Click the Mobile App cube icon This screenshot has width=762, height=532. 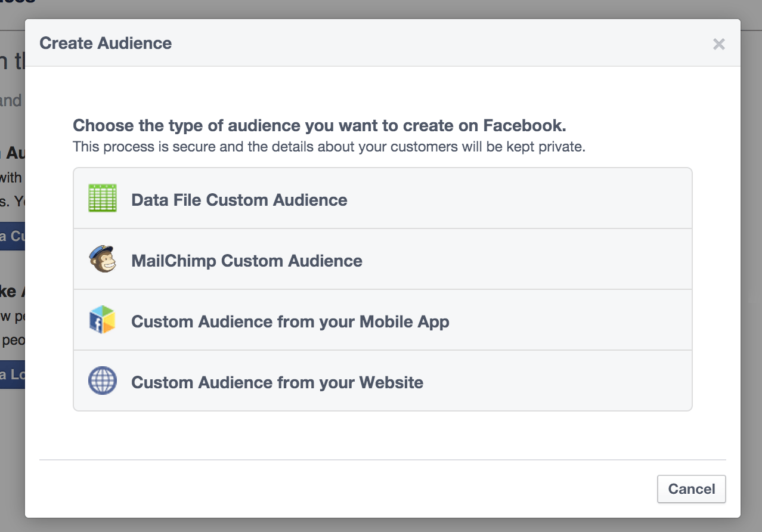pos(102,320)
